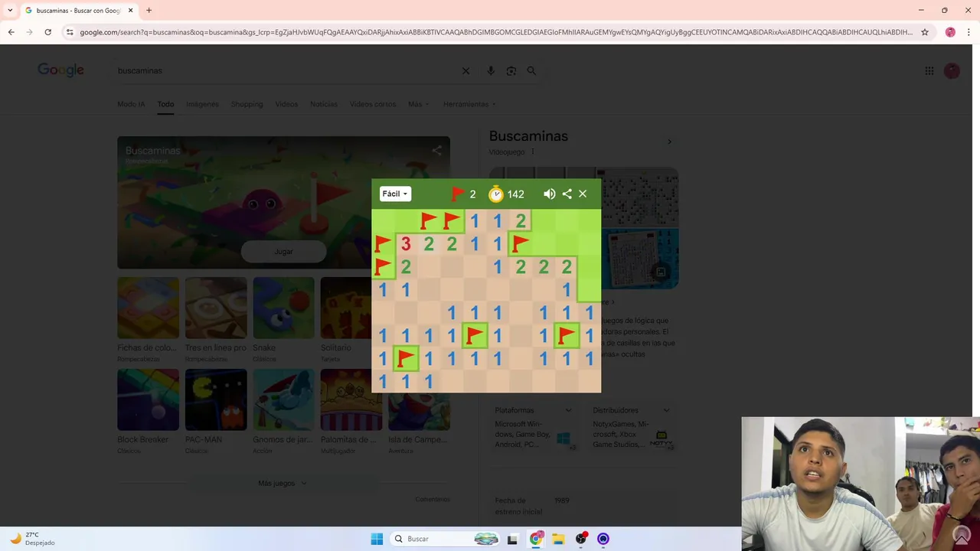The height and width of the screenshot is (551, 980).
Task: Open Chrome from the taskbar
Action: pos(536,539)
